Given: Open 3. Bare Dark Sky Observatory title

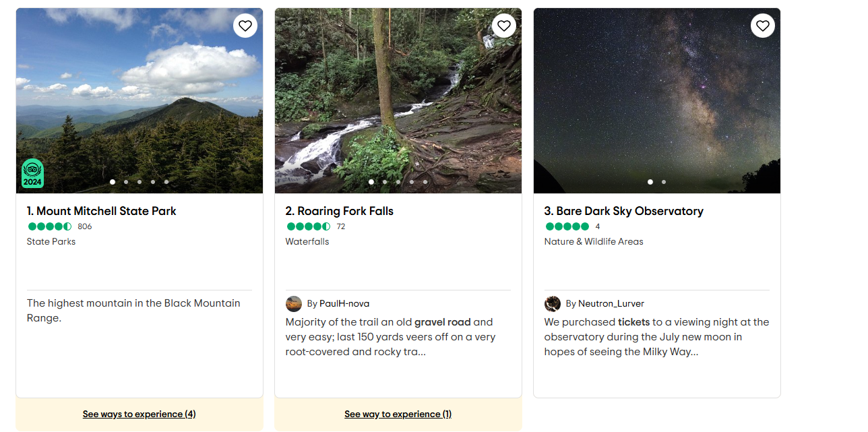Looking at the screenshot, I should (624, 211).
